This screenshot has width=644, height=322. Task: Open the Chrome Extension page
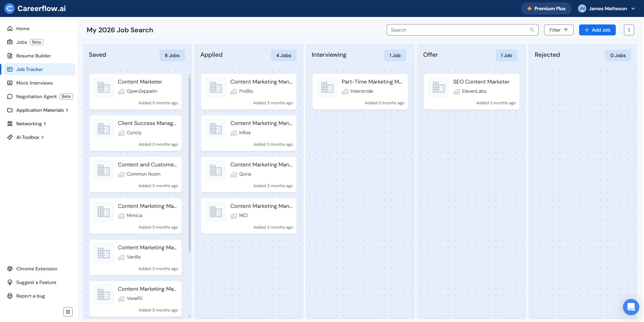[x=10, y=269]
